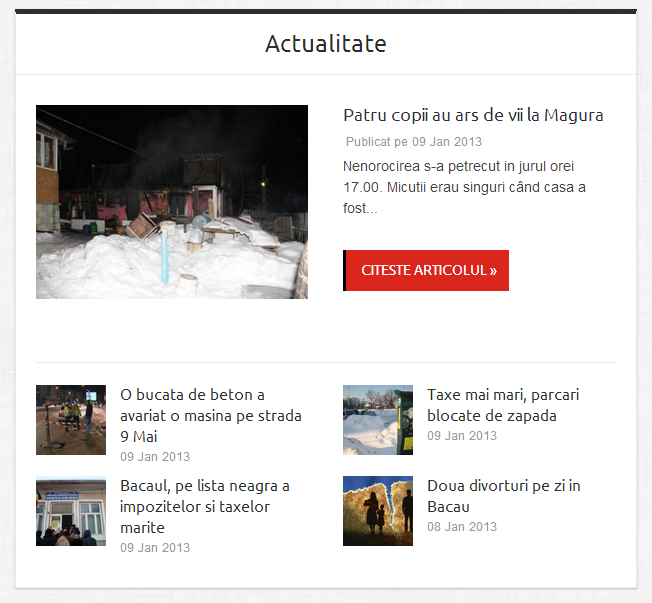This screenshot has width=652, height=603.
Task: Open 'Bacaul, pe lista neagra' article
Action: click(x=204, y=506)
